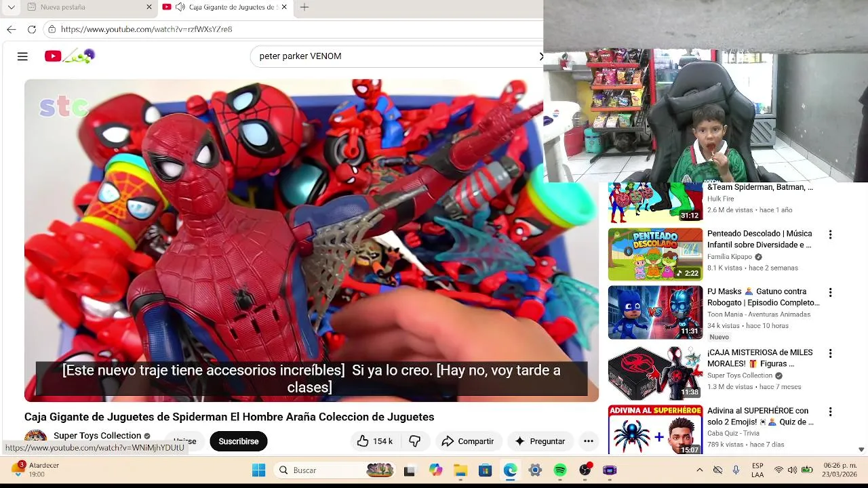Go to YouTube home via the logo
The height and width of the screenshot is (488, 868).
click(69, 56)
